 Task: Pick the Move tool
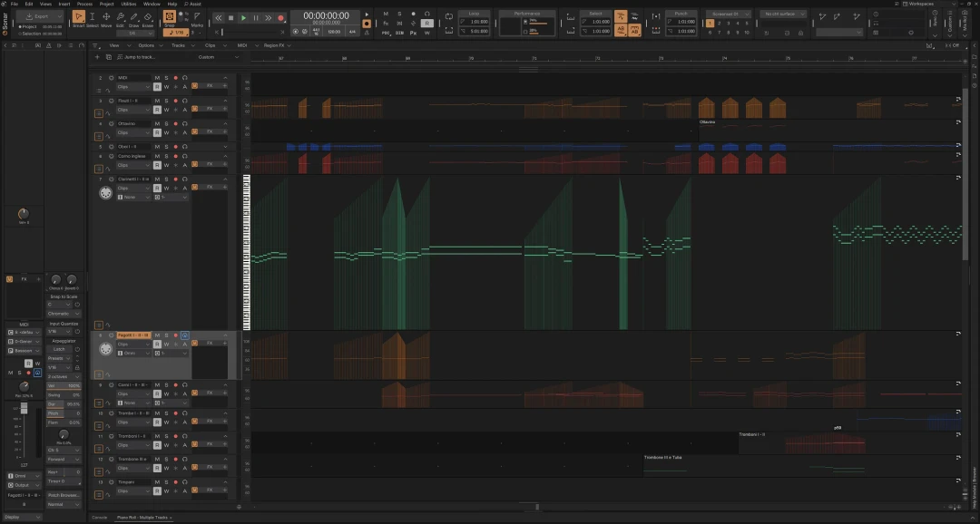(x=106, y=19)
